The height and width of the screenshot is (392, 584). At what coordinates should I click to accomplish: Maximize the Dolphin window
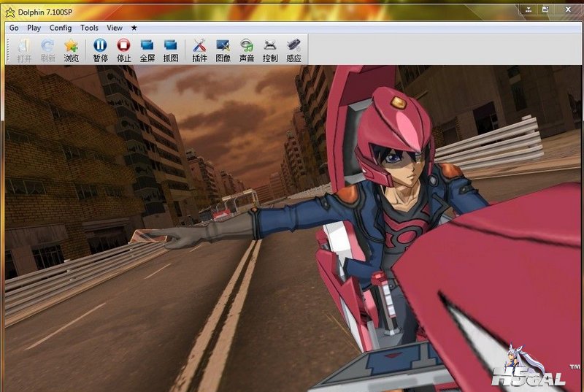[x=545, y=9]
